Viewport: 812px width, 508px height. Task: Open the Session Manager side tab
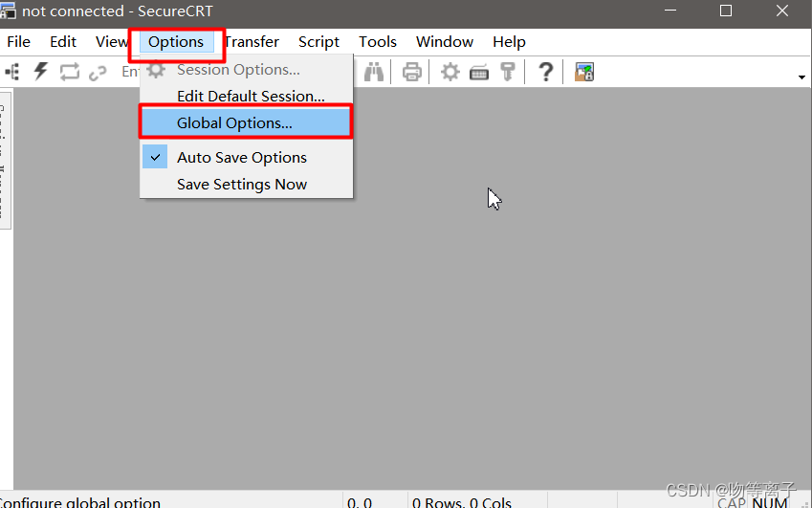(x=4, y=161)
